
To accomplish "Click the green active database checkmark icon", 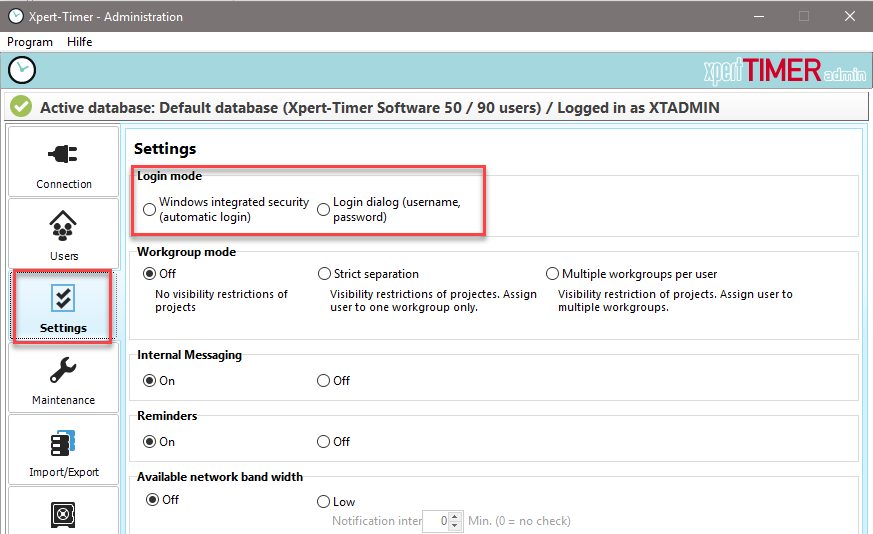I will pos(22,107).
